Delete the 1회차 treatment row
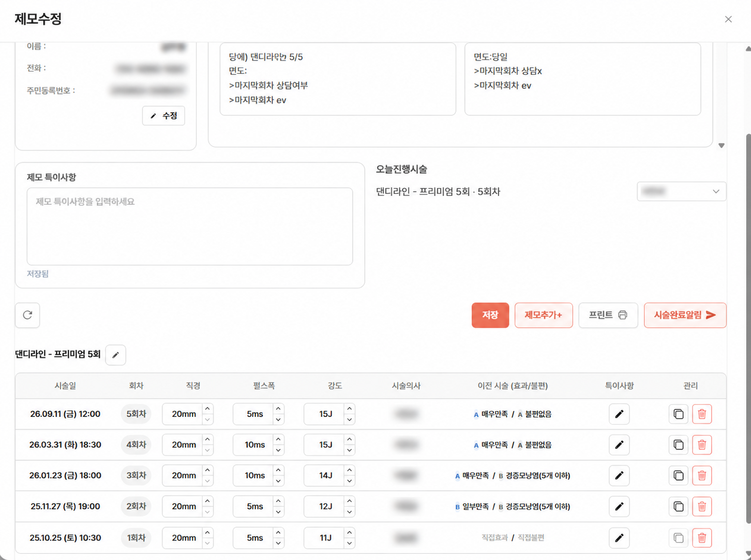Image resolution: width=751 pixels, height=560 pixels. [702, 538]
